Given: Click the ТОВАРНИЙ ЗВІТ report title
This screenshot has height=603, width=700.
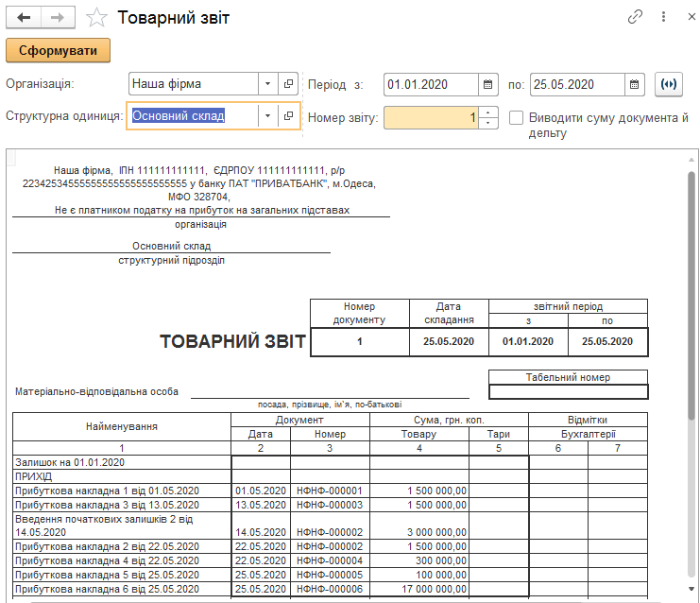Looking at the screenshot, I should coord(233,342).
